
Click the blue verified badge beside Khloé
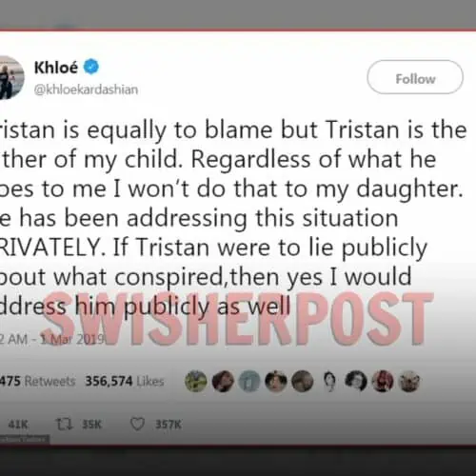91,67
